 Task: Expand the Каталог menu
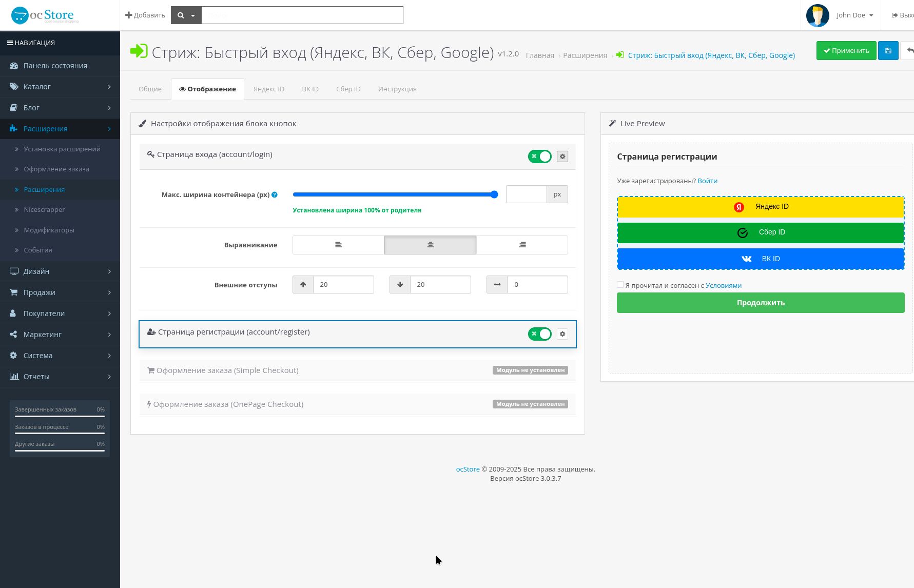60,87
